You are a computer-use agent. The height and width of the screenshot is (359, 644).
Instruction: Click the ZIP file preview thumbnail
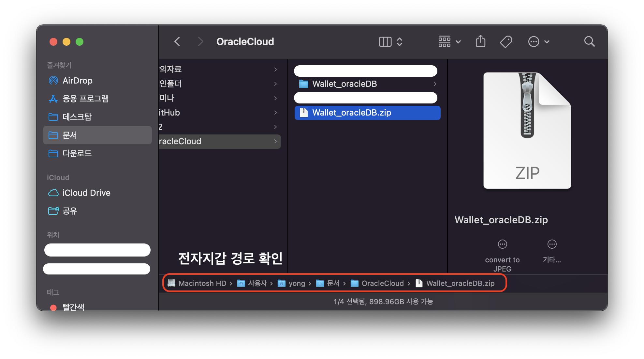click(527, 131)
